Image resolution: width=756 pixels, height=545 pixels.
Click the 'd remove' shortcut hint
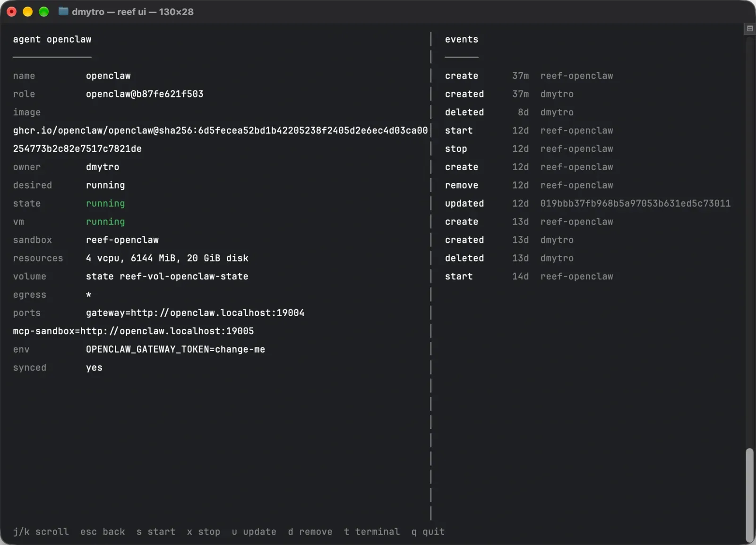[310, 532]
